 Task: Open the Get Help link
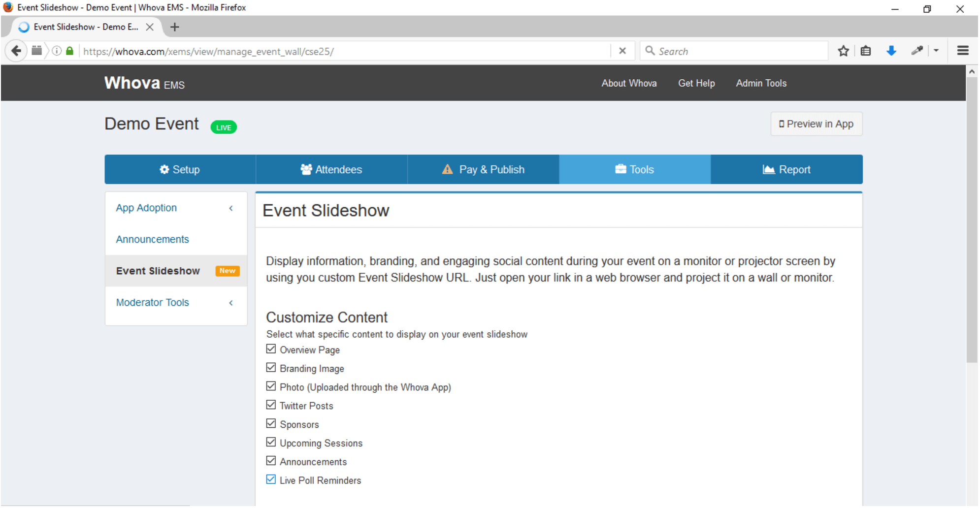click(696, 83)
